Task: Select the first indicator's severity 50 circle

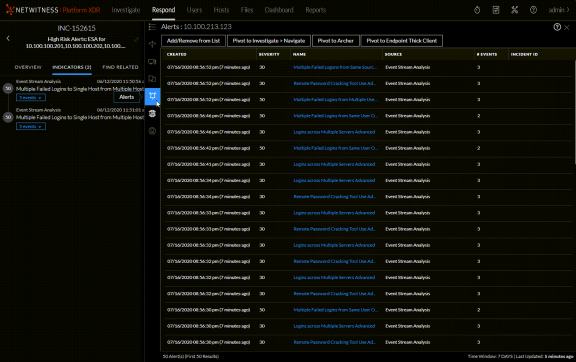Action: point(8,89)
